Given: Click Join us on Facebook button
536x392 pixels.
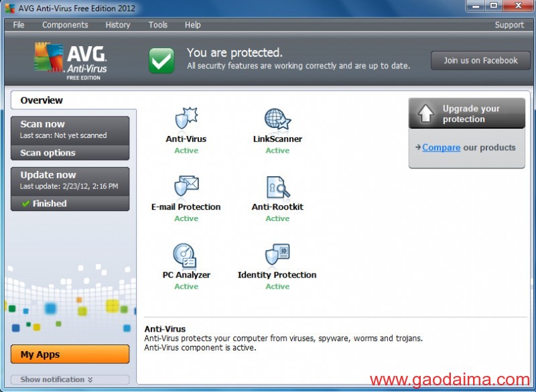Looking at the screenshot, I should (480, 60).
